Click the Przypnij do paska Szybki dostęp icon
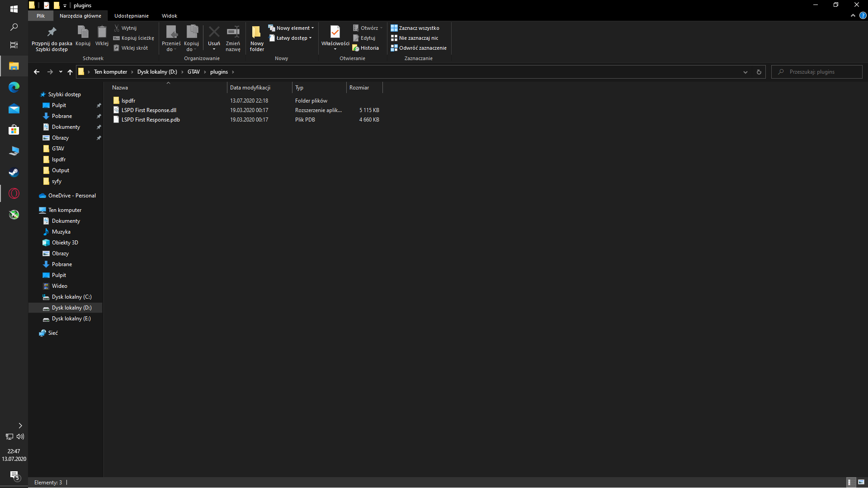868x488 pixels. pyautogui.click(x=52, y=32)
